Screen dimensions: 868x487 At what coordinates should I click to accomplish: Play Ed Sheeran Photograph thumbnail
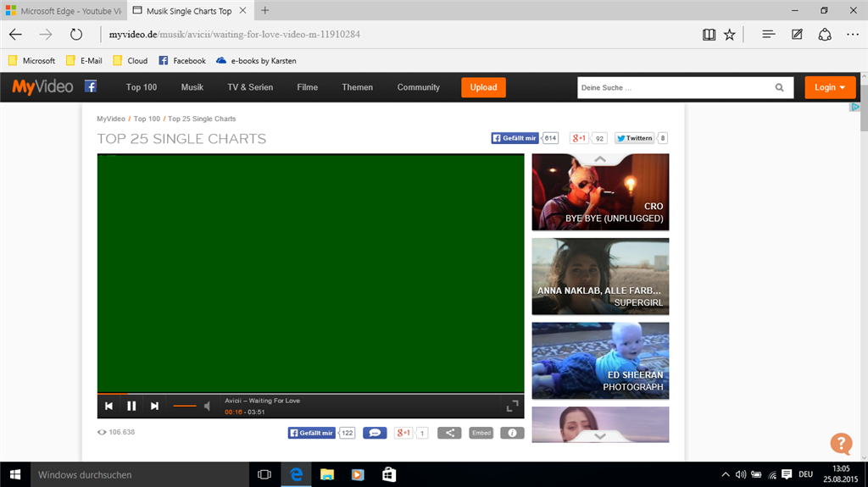pyautogui.click(x=600, y=361)
